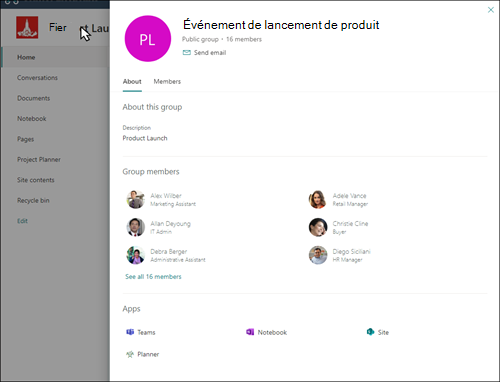Viewport: 500px width, 382px height.
Task: Click the Public group label
Action: (200, 39)
